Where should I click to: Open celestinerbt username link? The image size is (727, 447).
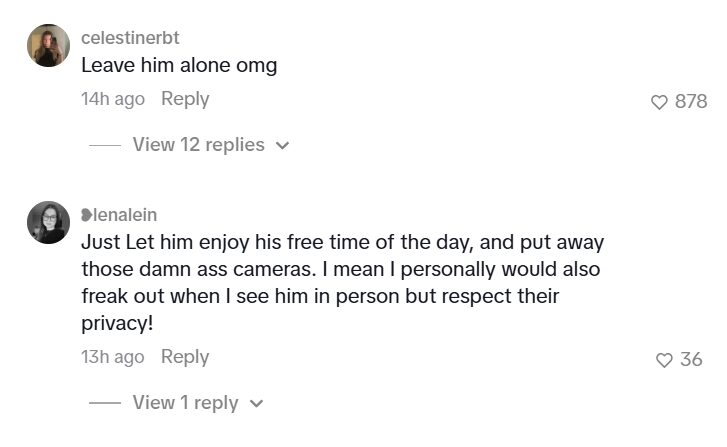tap(130, 38)
